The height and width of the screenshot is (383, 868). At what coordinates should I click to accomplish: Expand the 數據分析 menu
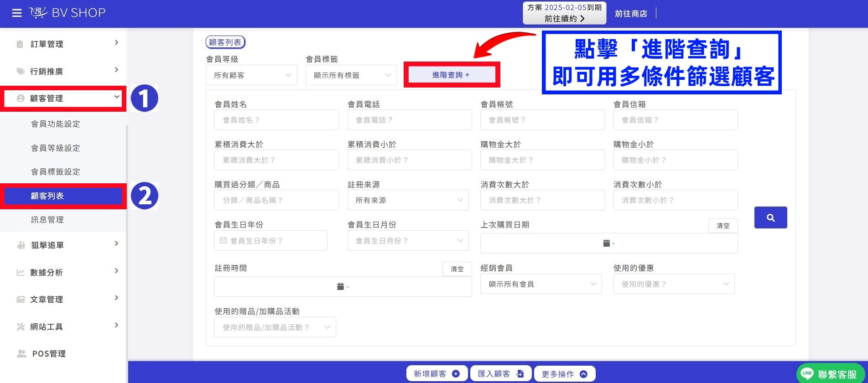(x=116, y=271)
